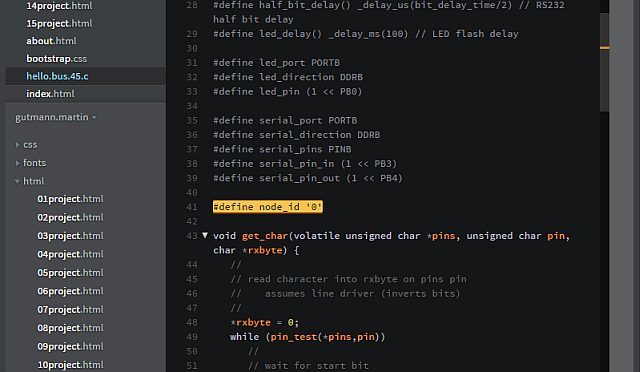
Task: Click line number 43 in gutter
Action: [192, 236]
